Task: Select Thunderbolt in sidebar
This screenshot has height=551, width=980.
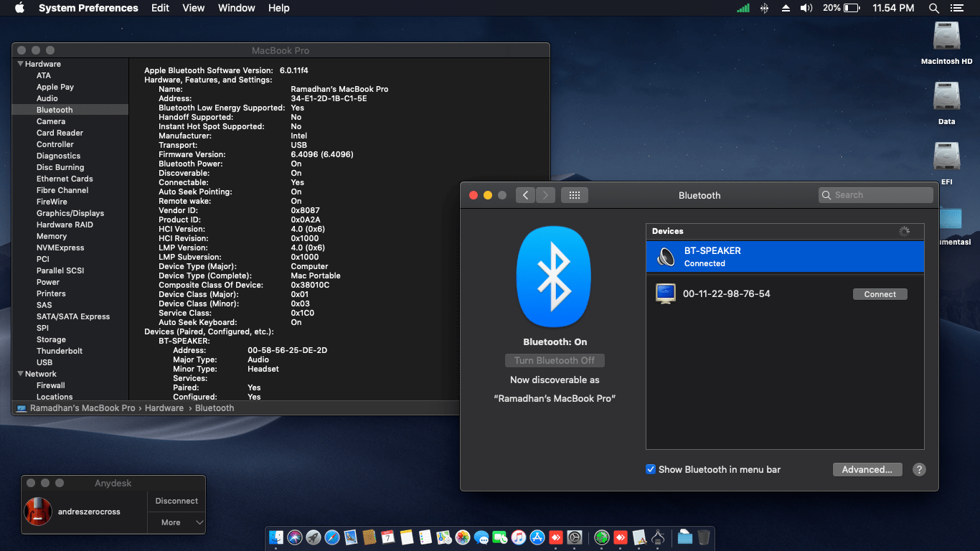Action: tap(60, 351)
